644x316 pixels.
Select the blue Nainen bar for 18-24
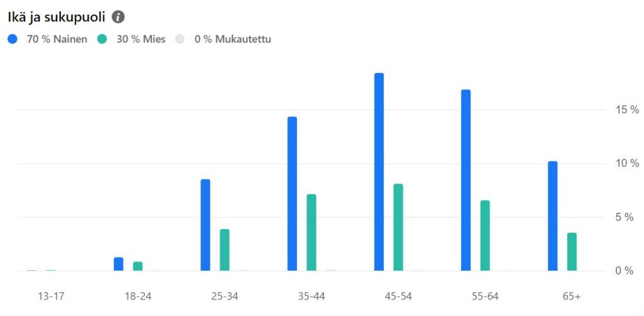[118, 264]
